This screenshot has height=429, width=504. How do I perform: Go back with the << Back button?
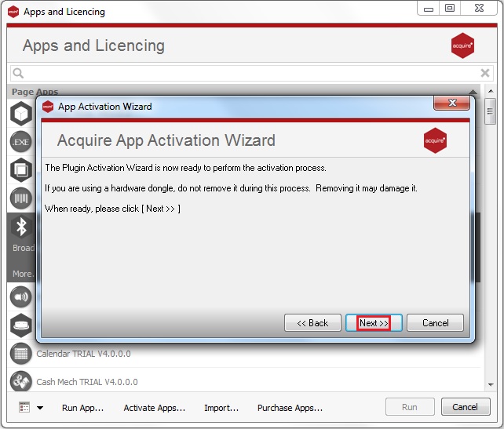(312, 322)
